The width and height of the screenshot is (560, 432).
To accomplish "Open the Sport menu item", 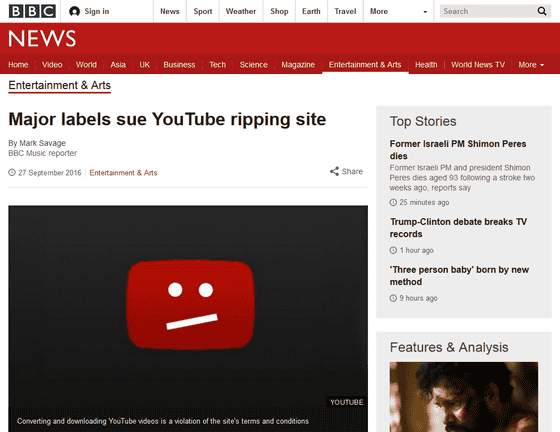I will tap(203, 11).
